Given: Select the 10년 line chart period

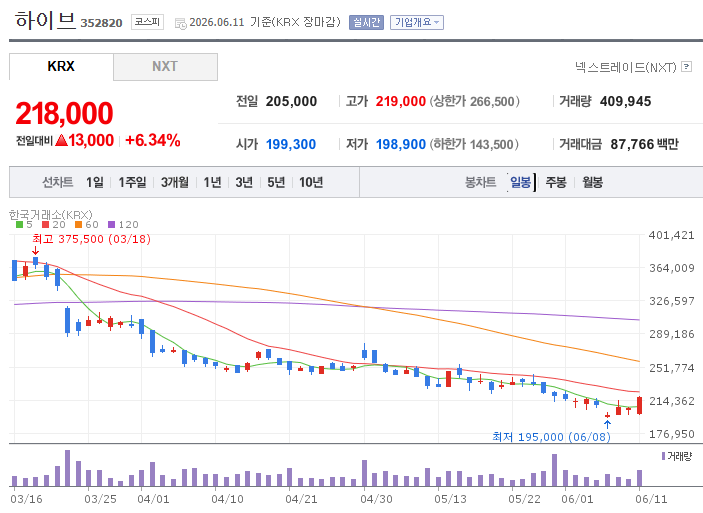Looking at the screenshot, I should tap(311, 182).
